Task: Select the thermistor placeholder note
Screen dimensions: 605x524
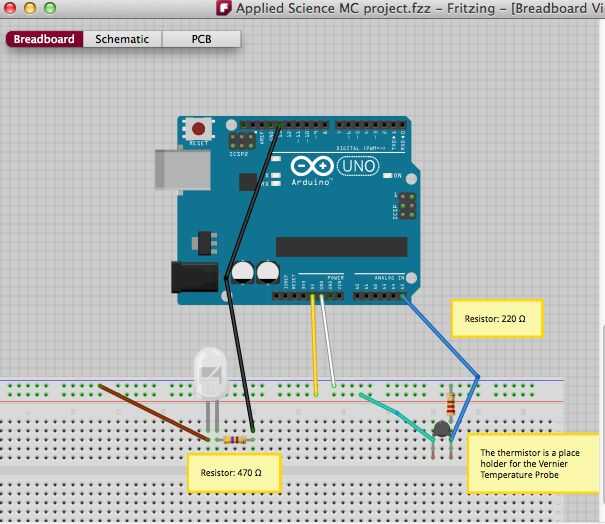Action: [x=532, y=463]
